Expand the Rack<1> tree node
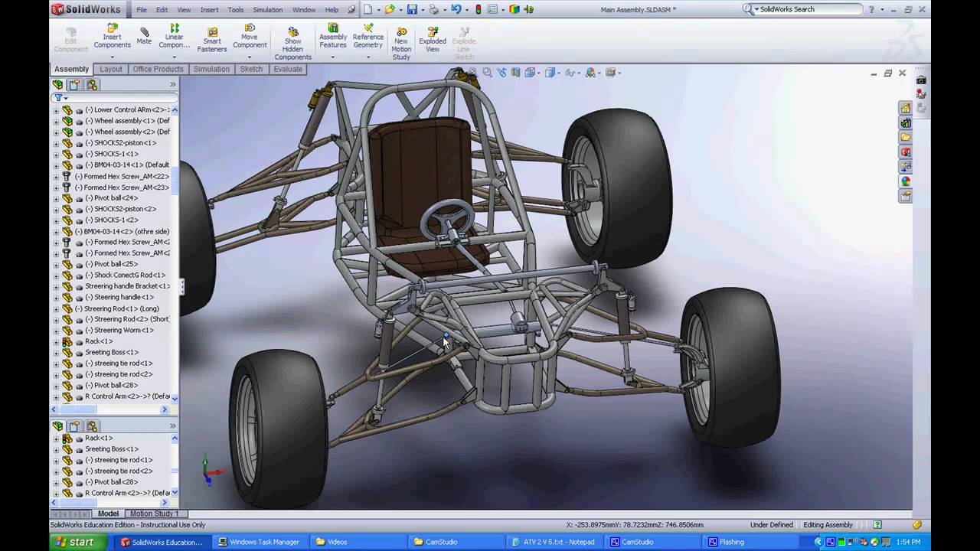The image size is (980, 551). (x=56, y=341)
